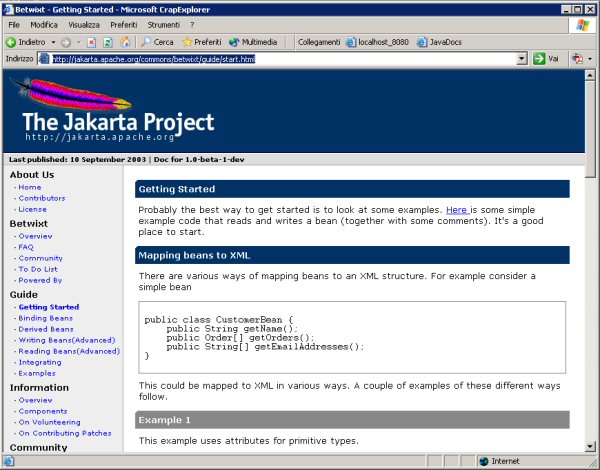Click the Internet zone globe icon
The image size is (600, 470).
484,461
